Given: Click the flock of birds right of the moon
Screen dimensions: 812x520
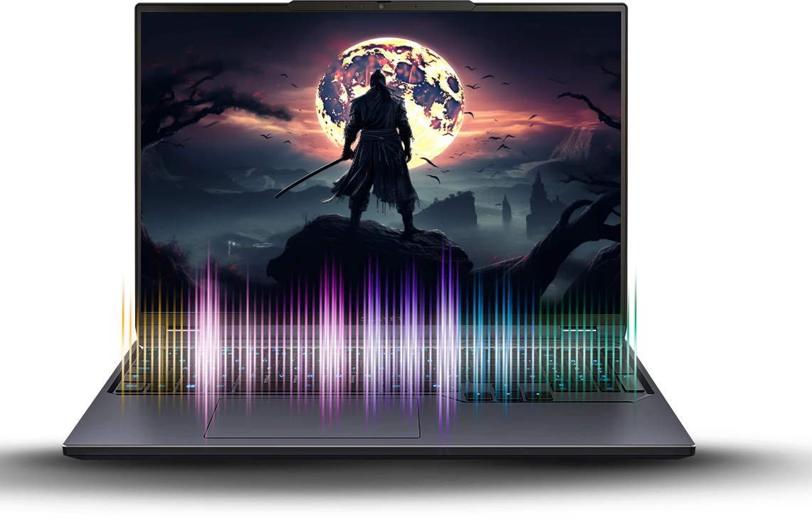Looking at the screenshot, I should pyautogui.click(x=498, y=135).
